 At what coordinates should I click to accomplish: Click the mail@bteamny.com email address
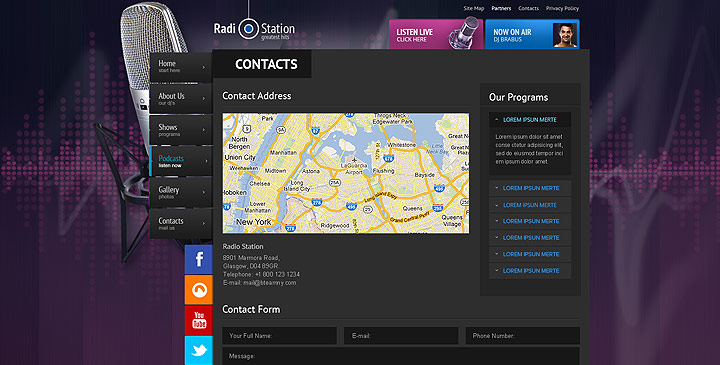[270, 283]
